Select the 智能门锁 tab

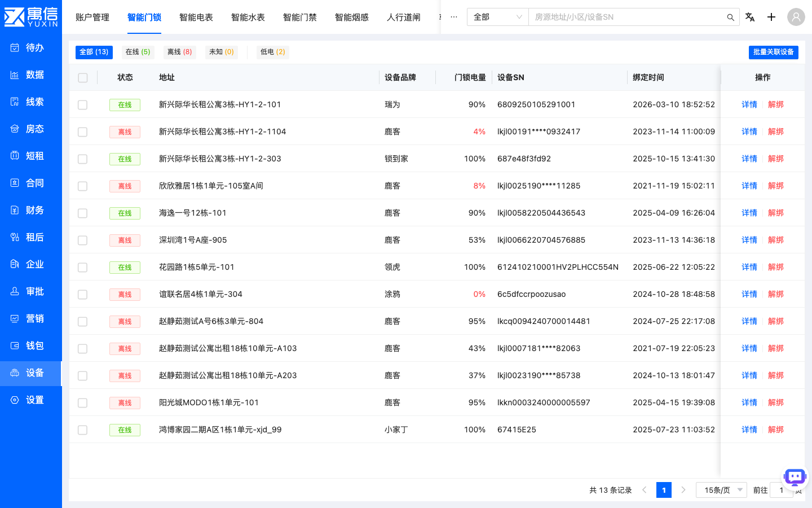pyautogui.click(x=144, y=17)
